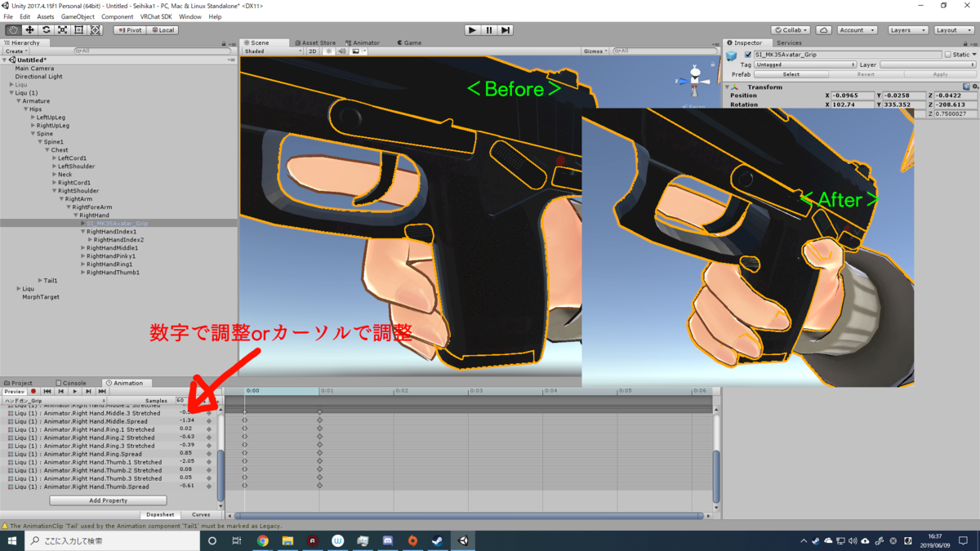Select the Scale tool

click(x=62, y=30)
